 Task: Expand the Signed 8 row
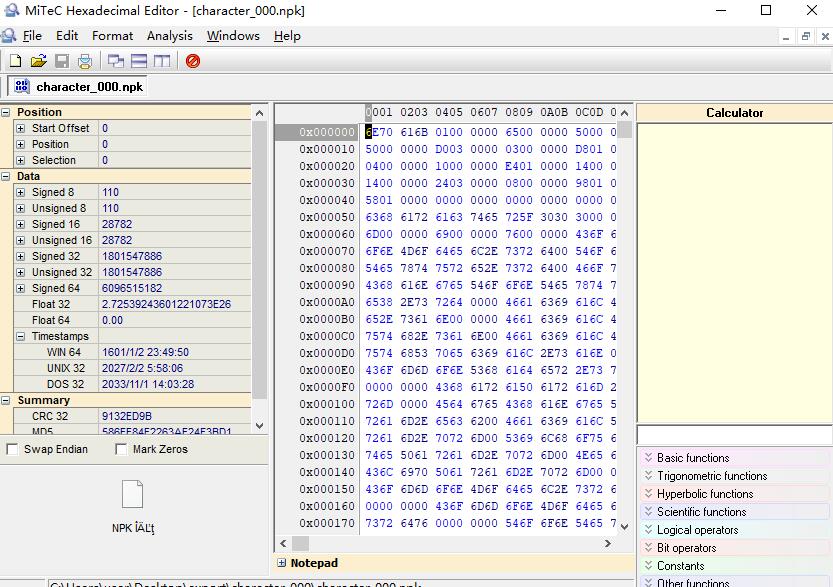click(21, 192)
